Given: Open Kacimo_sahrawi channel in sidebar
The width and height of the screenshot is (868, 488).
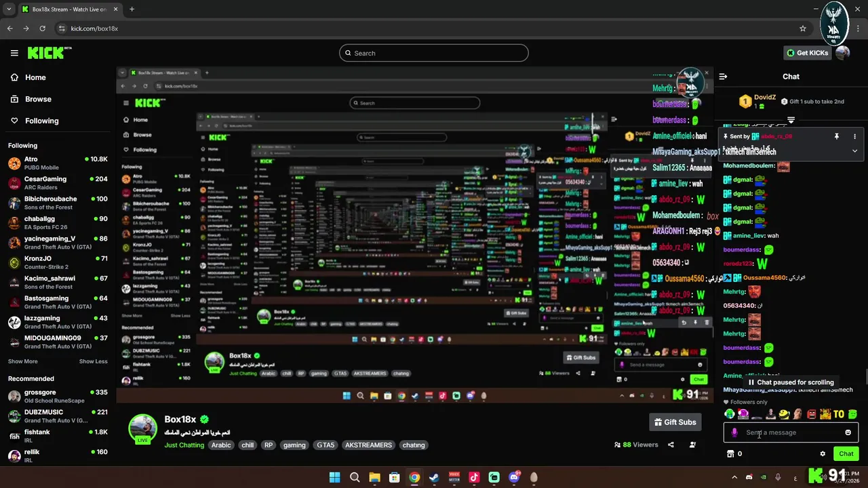Looking at the screenshot, I should [x=58, y=282].
